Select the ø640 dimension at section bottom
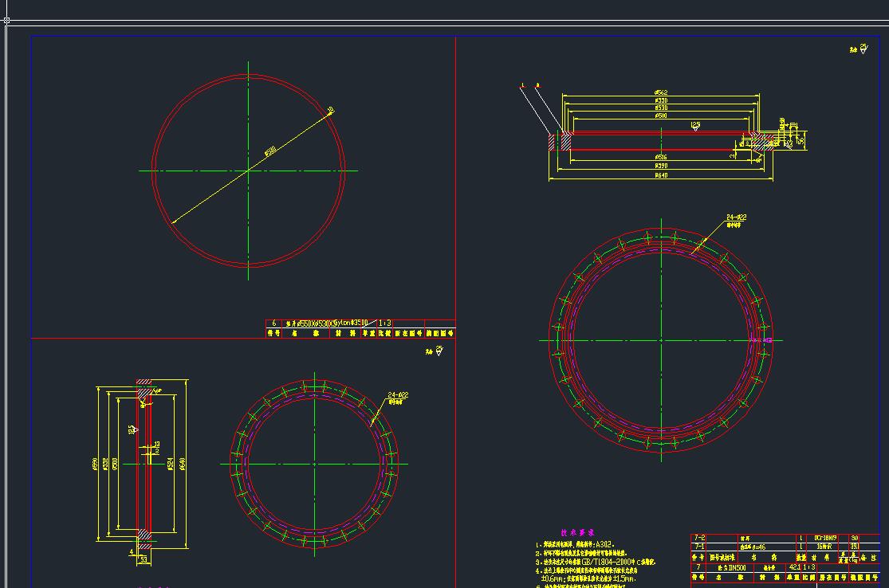889x588 pixels. [x=660, y=175]
